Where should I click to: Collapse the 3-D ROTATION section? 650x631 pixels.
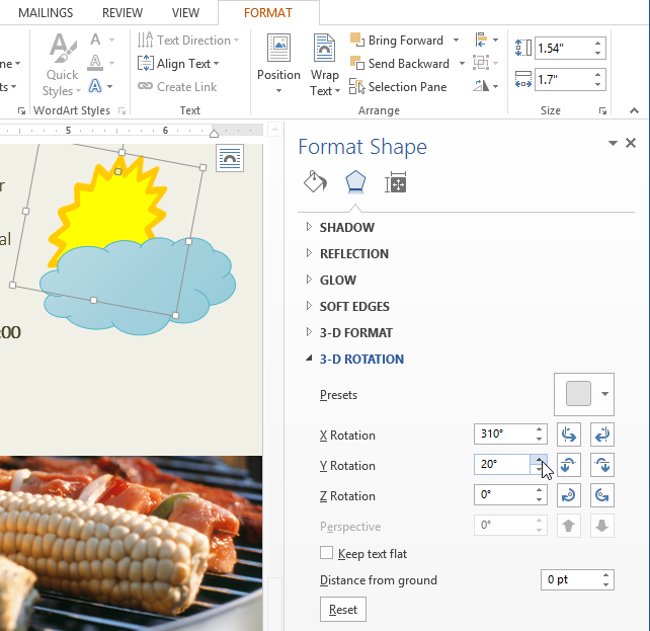(361, 359)
